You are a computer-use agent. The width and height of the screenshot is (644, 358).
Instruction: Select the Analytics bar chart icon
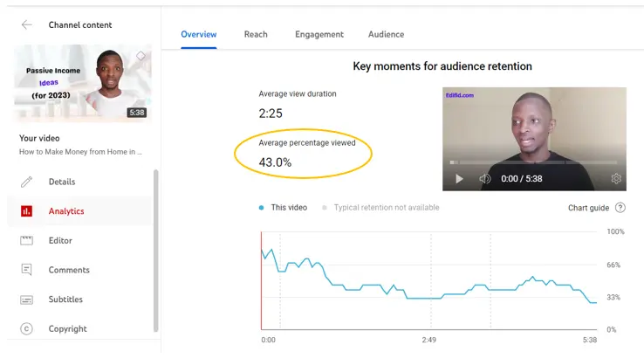click(26, 211)
